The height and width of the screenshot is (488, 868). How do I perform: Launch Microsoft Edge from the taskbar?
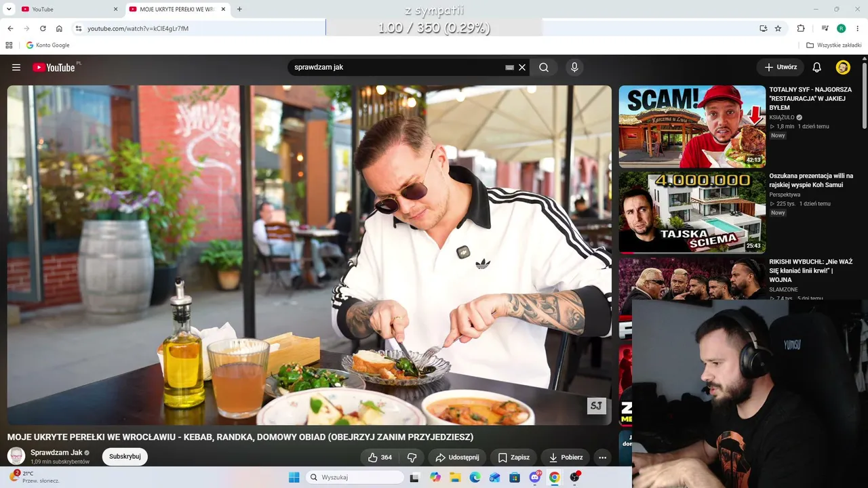click(475, 477)
